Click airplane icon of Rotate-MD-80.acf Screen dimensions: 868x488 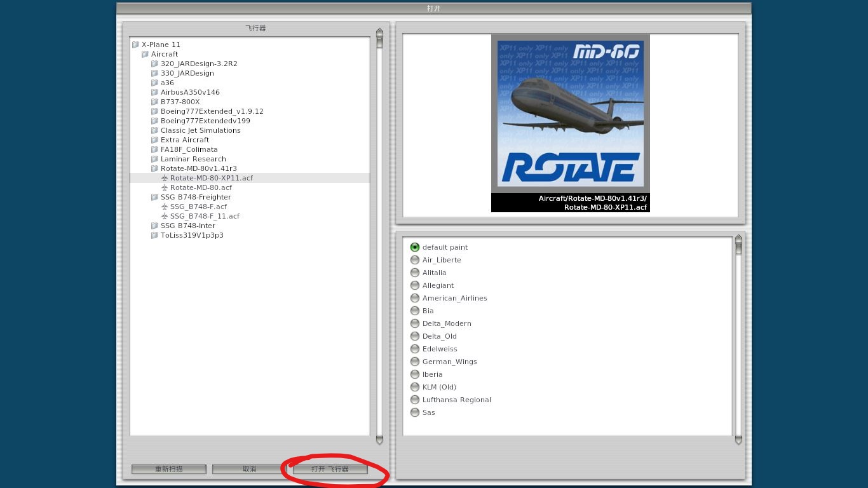[165, 187]
